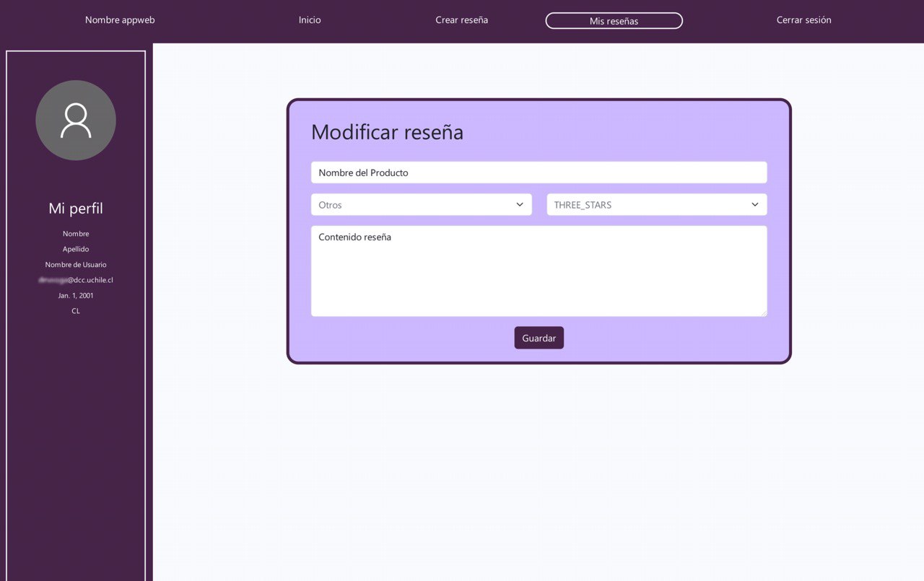This screenshot has width=924, height=581.
Task: Click the Contenido reseña text area
Action: tap(539, 271)
